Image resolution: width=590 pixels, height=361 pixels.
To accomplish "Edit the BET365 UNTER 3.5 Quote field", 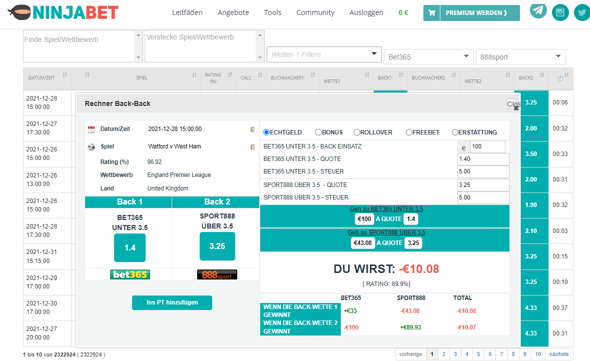I will tap(483, 159).
